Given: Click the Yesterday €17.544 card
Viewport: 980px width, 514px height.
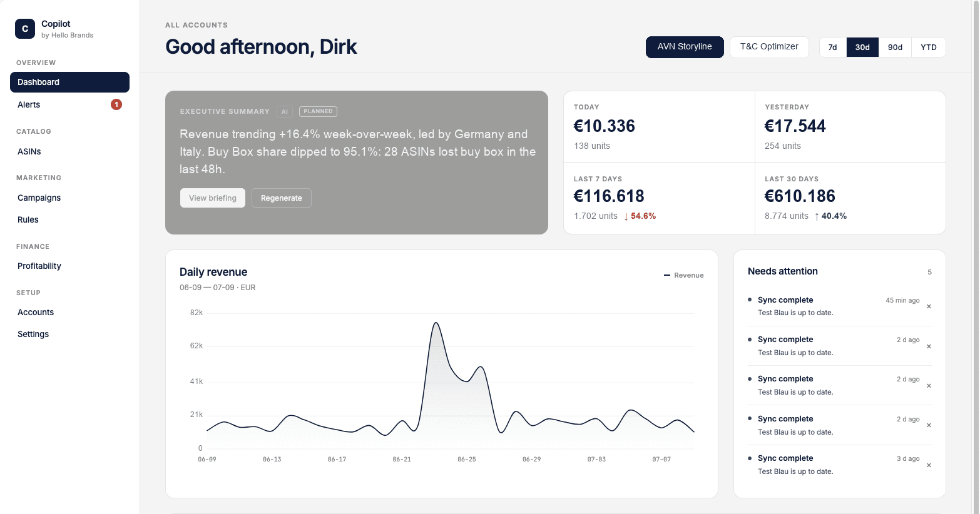Looking at the screenshot, I should 850,127.
